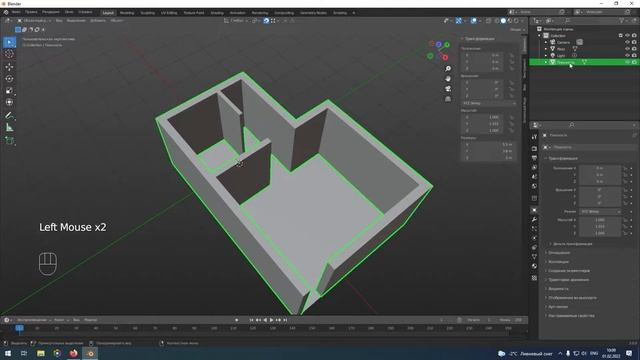This screenshot has height=360, width=640.
Task: Click the play animation button
Action: (271, 320)
